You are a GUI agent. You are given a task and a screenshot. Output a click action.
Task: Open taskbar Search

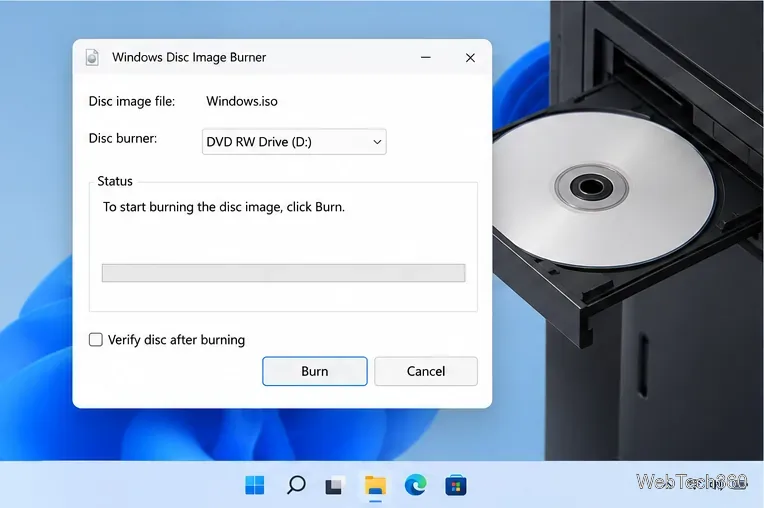[x=296, y=485]
